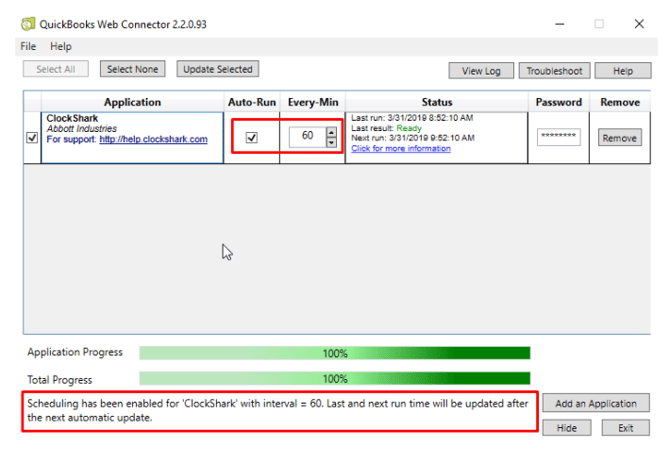670x463 pixels.
Task: Increase Every-Min interval with up arrow
Action: (331, 133)
